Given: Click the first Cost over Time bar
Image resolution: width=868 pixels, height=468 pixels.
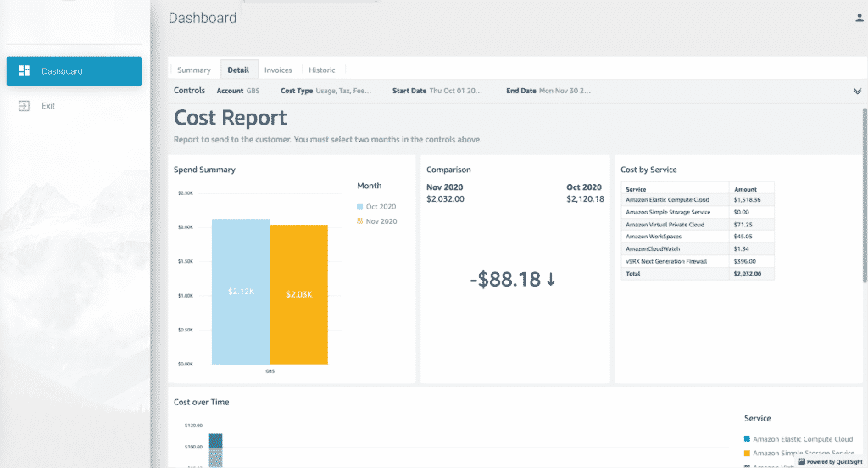Looking at the screenshot, I should (215, 450).
